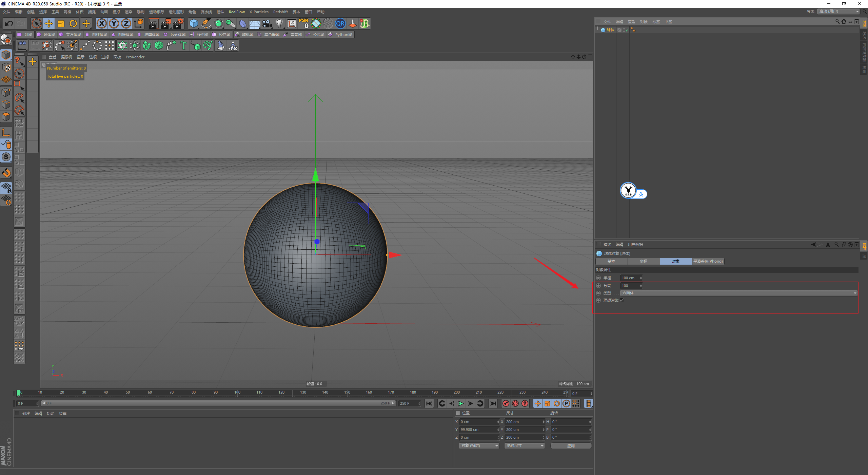
Task: Click the Undo arrow icon
Action: tap(9, 23)
